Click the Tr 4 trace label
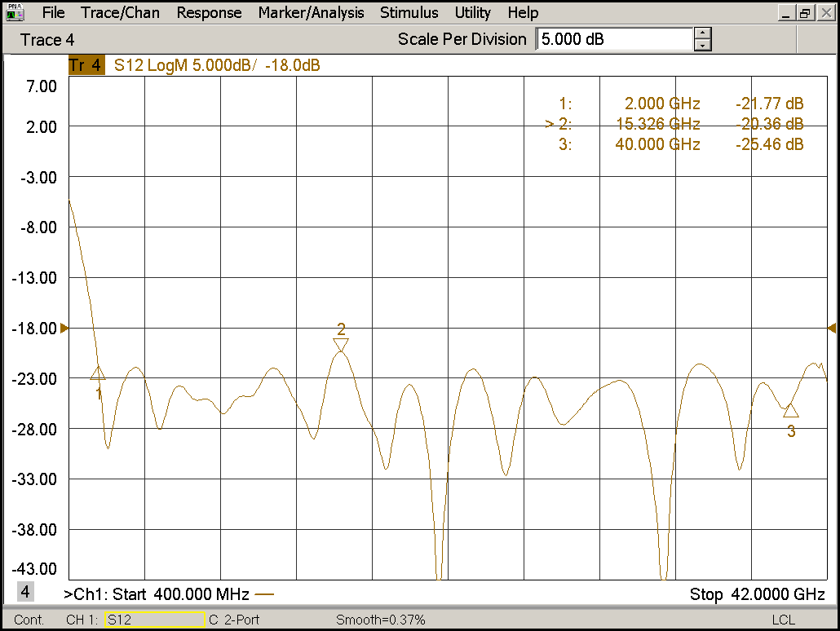This screenshot has width=840, height=631. pyautogui.click(x=86, y=65)
